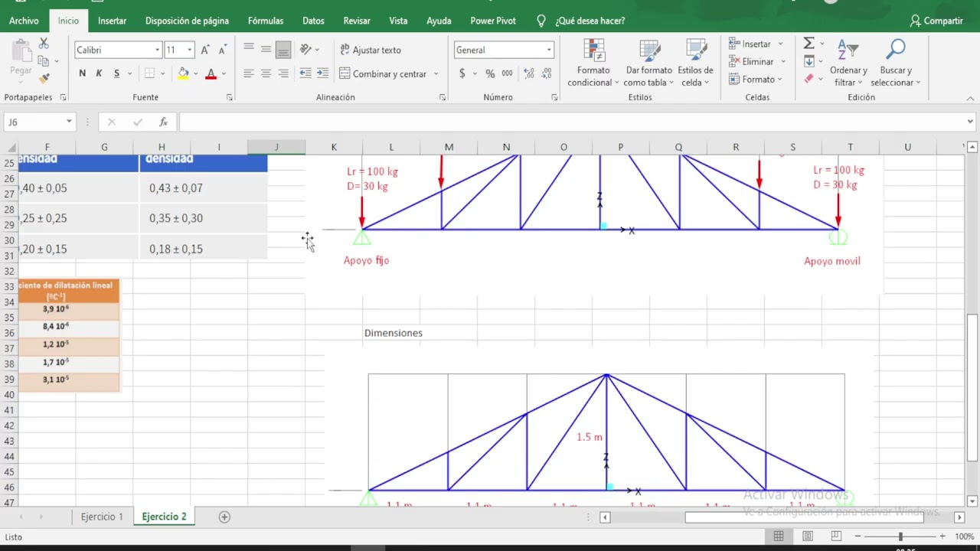Toggle Ajustar texto wrapping
This screenshot has width=980, height=551.
click(371, 50)
